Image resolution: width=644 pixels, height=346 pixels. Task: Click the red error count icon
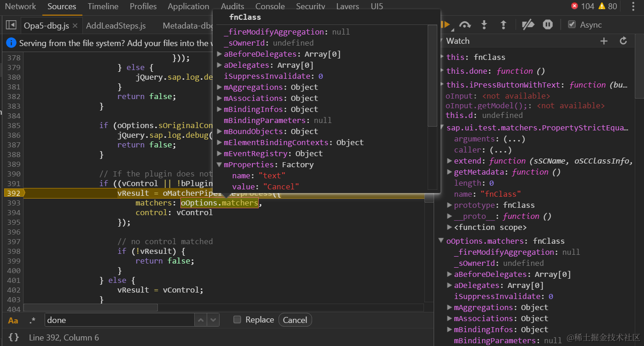[x=574, y=6]
